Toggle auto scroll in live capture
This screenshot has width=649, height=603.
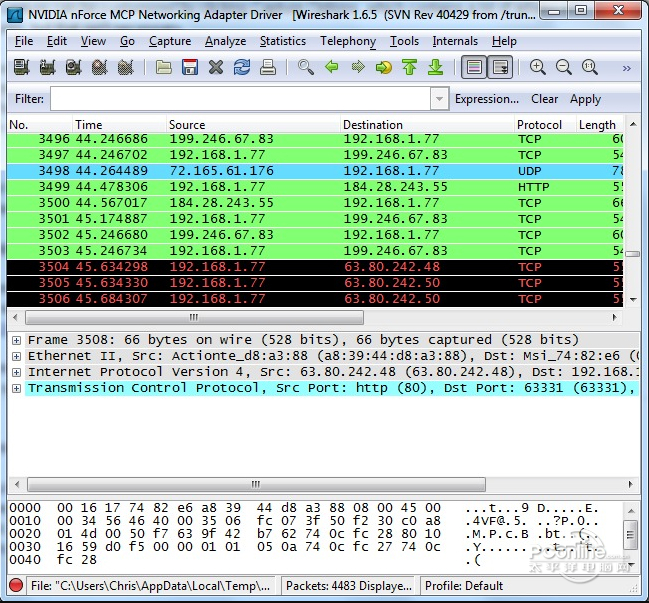click(500, 68)
